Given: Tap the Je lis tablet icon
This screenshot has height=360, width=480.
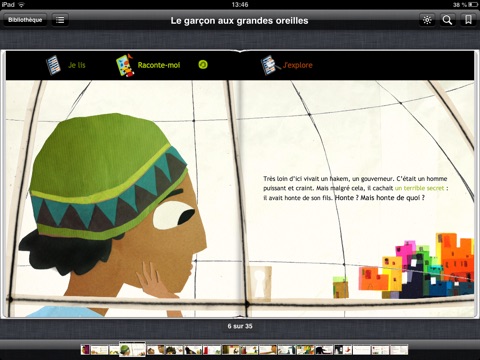Looking at the screenshot, I should coord(53,65).
